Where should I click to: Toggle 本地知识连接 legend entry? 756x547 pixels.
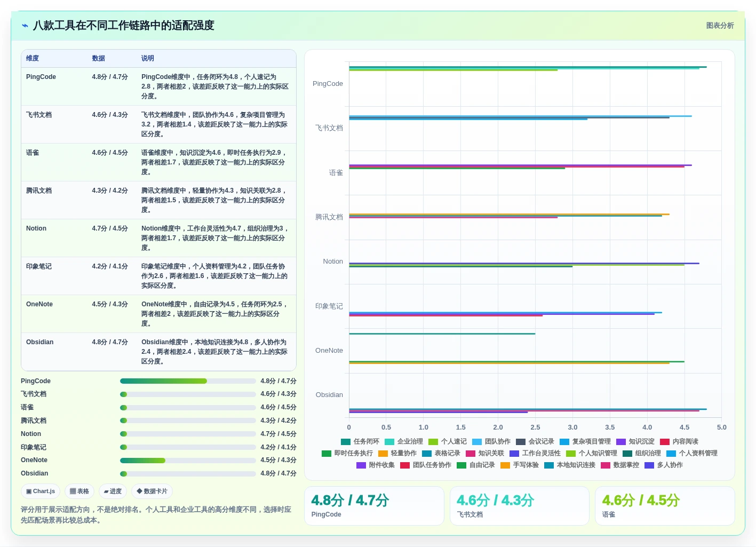click(570, 465)
